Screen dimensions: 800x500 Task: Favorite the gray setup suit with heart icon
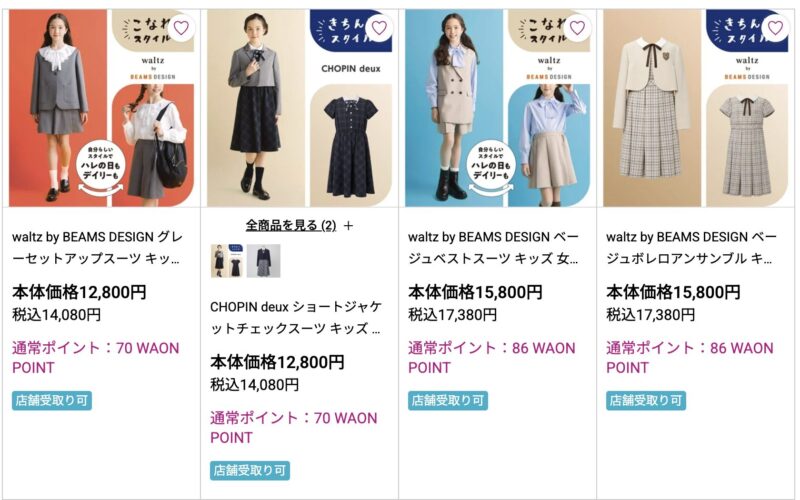point(181,28)
